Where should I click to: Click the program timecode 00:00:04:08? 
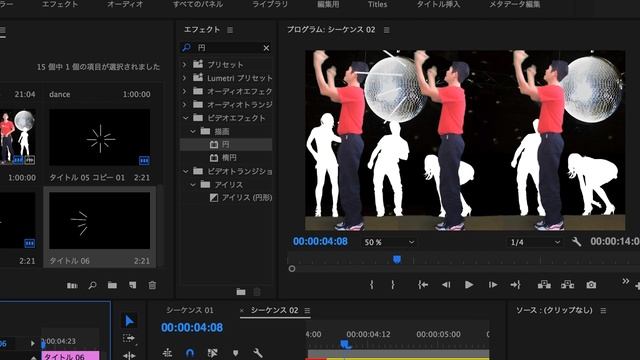coord(320,242)
